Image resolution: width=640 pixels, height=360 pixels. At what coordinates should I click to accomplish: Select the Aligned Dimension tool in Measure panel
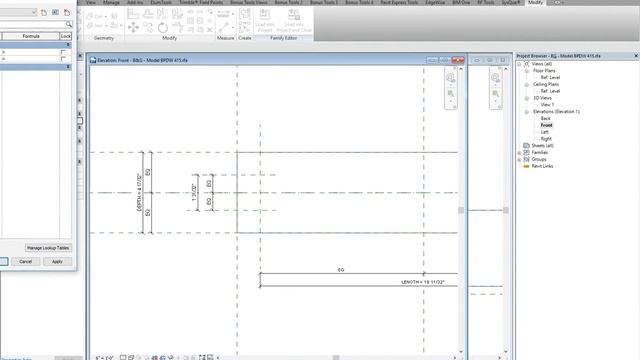pos(224,28)
